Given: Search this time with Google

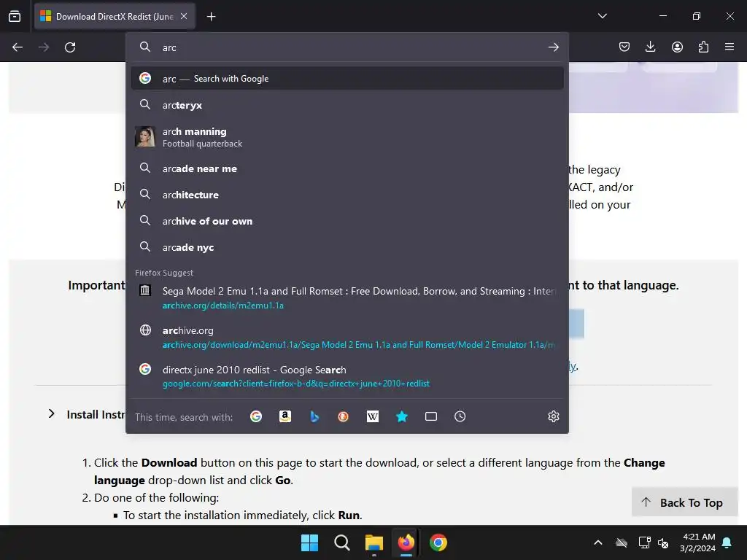Looking at the screenshot, I should coord(256,416).
